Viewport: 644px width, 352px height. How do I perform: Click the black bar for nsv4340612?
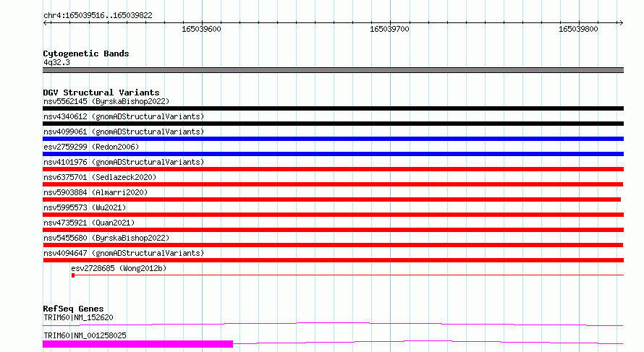(333, 124)
